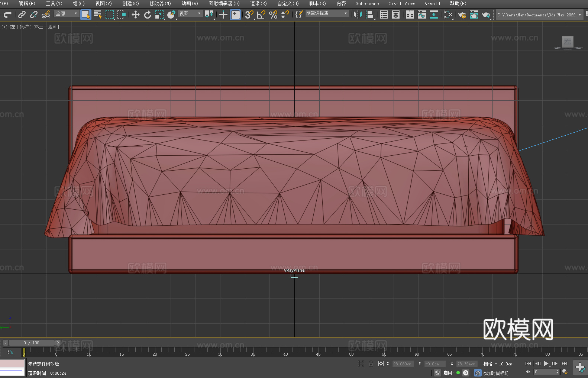Toggle the 3D snaps button
588x378 pixels.
(249, 15)
